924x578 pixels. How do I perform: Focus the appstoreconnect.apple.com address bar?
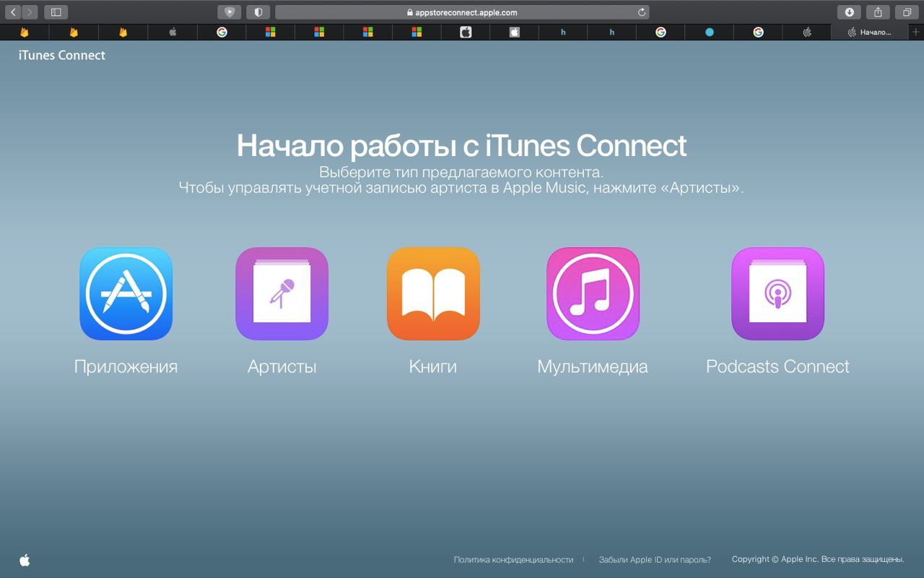462,12
